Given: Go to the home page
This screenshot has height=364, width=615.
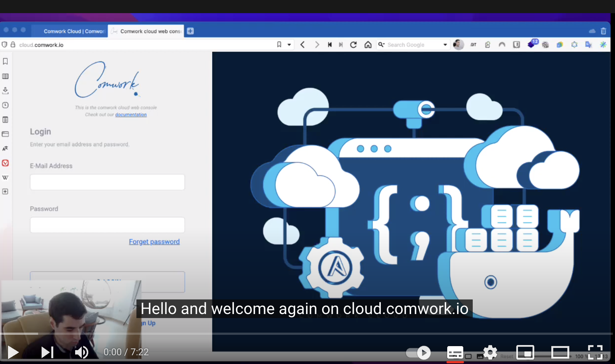Looking at the screenshot, I should point(368,44).
